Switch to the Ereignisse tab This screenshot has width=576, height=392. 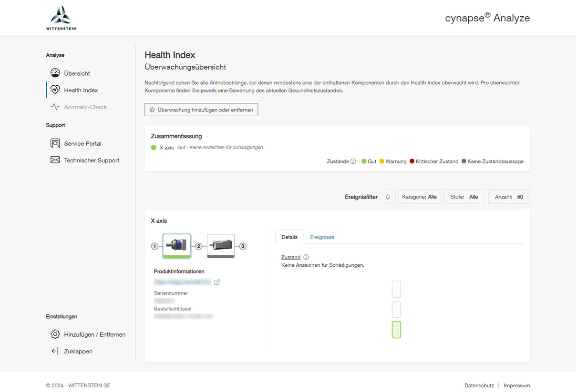[x=322, y=237]
